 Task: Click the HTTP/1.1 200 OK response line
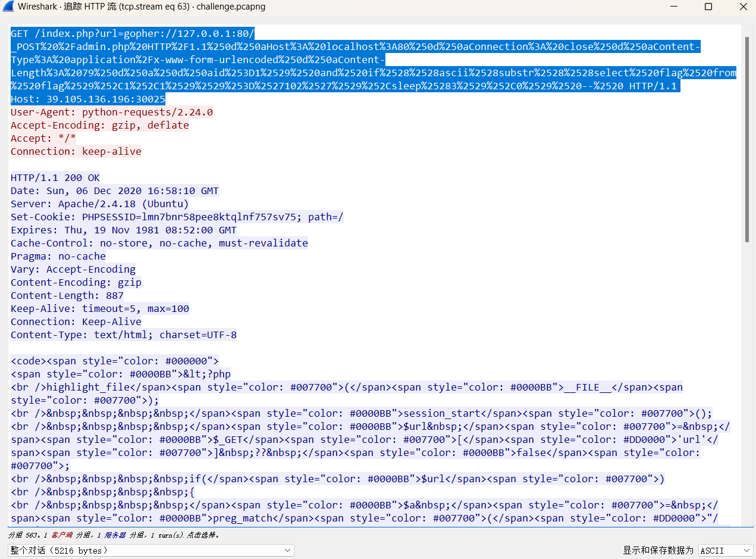tap(55, 178)
